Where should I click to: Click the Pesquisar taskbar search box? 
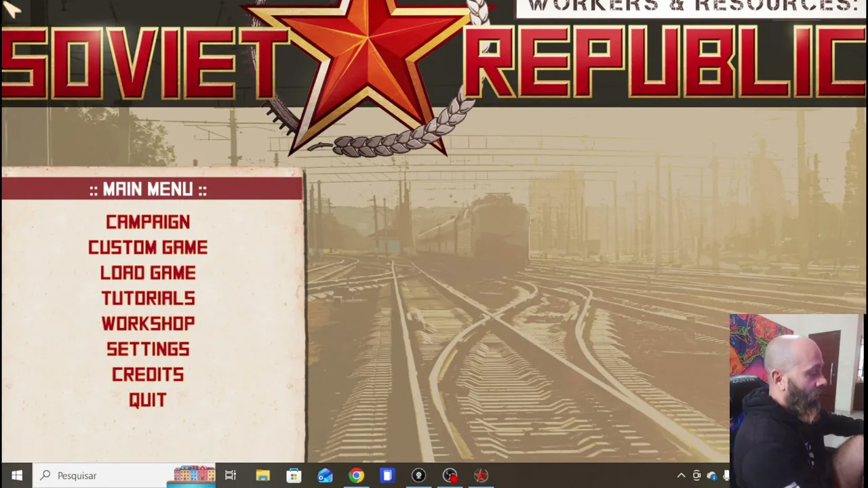(x=124, y=476)
